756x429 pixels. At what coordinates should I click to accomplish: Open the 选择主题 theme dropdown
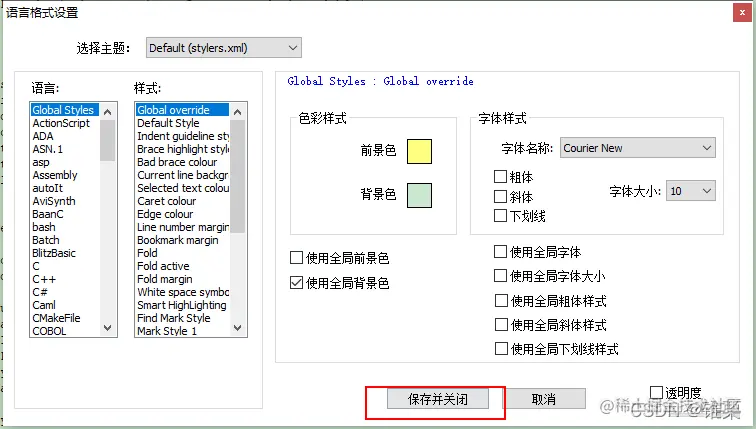(x=224, y=48)
